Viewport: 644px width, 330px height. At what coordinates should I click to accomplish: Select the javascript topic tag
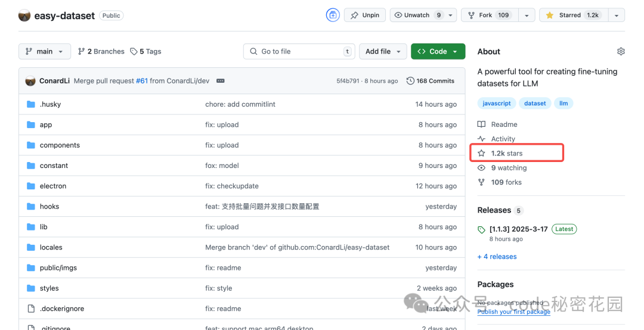[x=497, y=104]
